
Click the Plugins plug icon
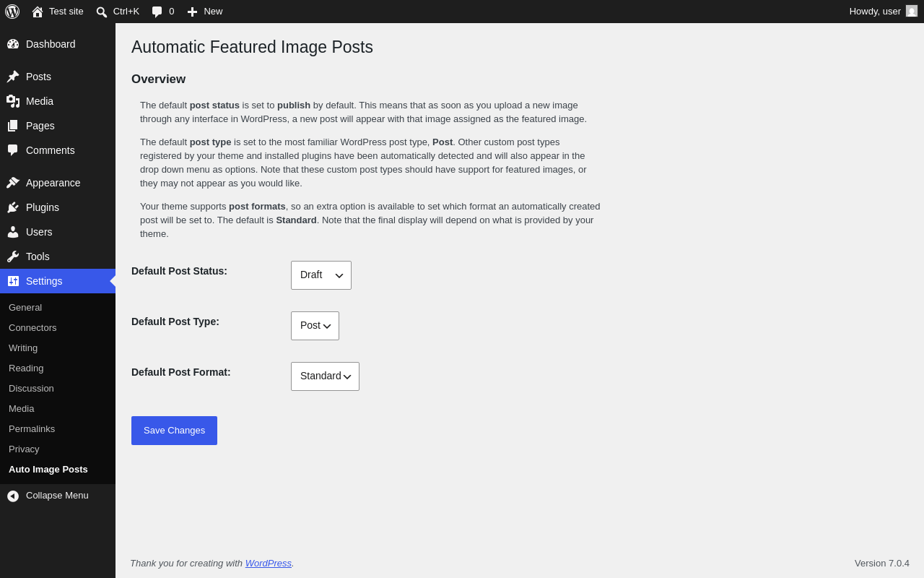(13, 207)
